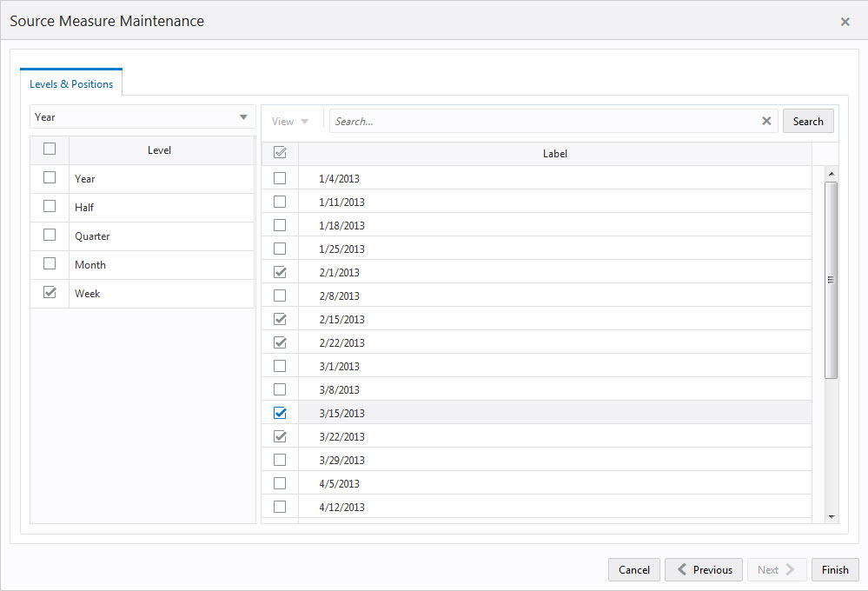Check the Month level checkbox
This screenshot has width=868, height=591.
coord(50,263)
